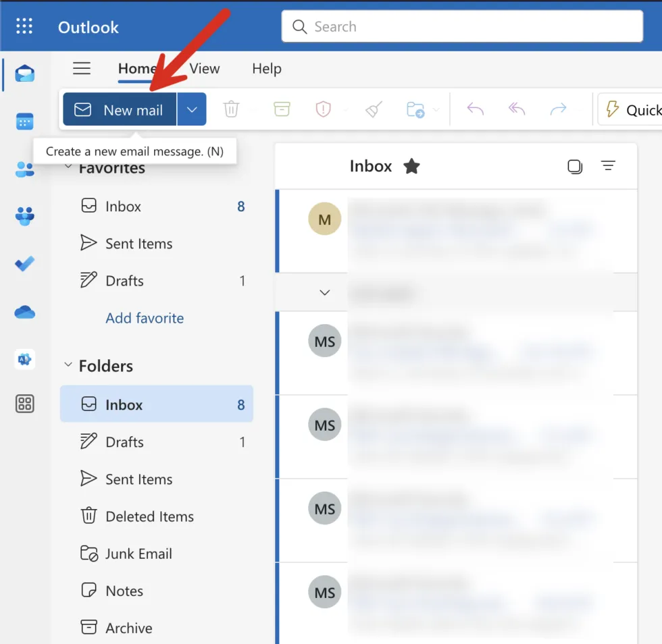662x644 pixels.
Task: Open the Archive folder
Action: pyautogui.click(x=157, y=628)
